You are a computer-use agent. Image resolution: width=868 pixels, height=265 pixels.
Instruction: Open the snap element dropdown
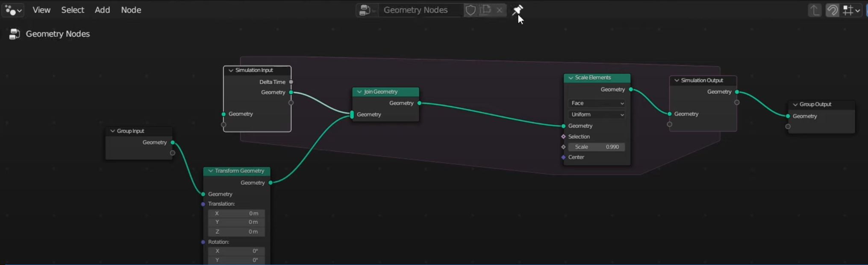(x=851, y=10)
